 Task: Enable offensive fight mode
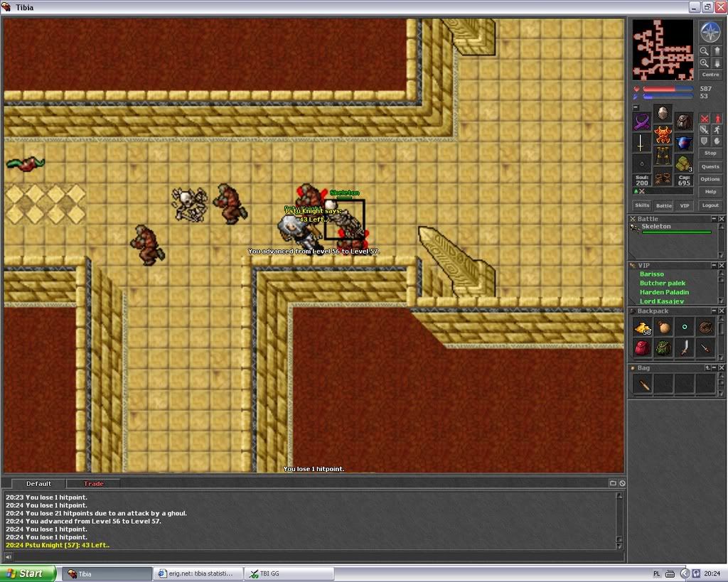click(x=705, y=119)
